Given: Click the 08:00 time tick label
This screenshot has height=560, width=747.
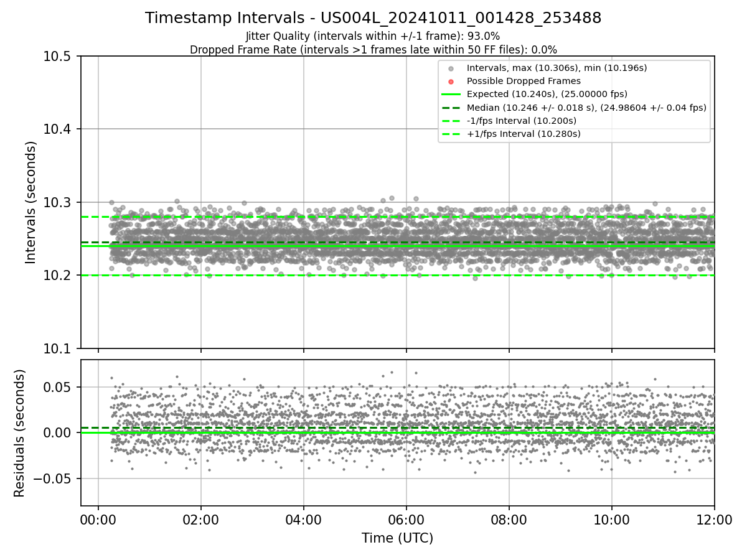Looking at the screenshot, I should point(509,519).
